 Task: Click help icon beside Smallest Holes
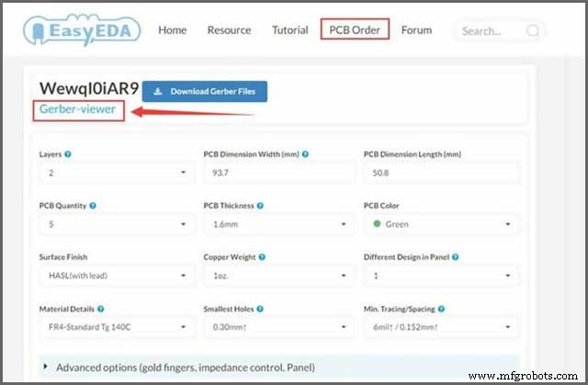coord(260,309)
